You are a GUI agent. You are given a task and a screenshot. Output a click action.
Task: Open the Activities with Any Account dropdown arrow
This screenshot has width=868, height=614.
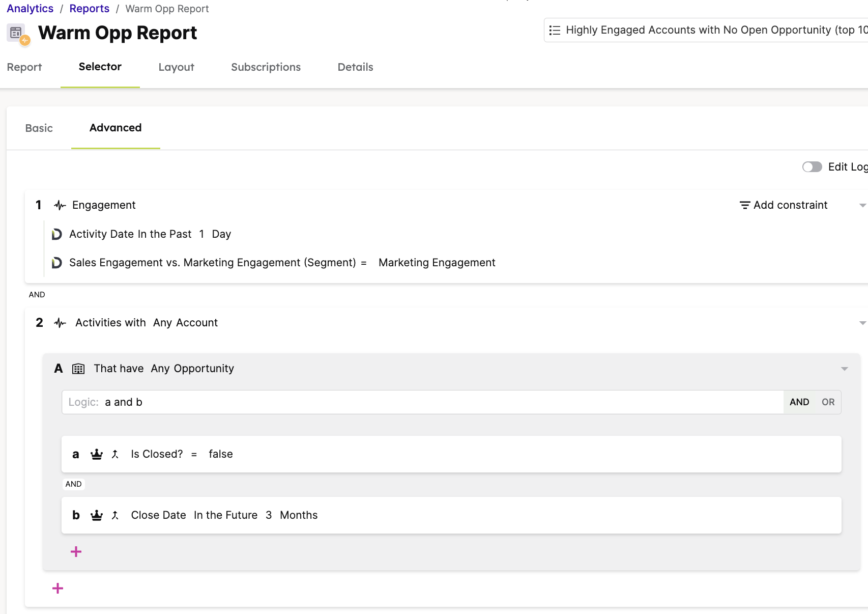click(x=862, y=323)
